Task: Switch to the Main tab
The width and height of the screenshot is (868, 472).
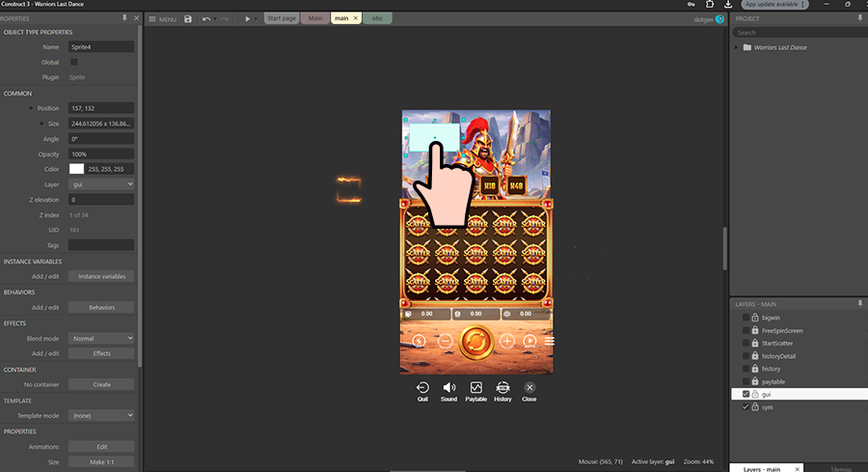Action: (x=315, y=18)
